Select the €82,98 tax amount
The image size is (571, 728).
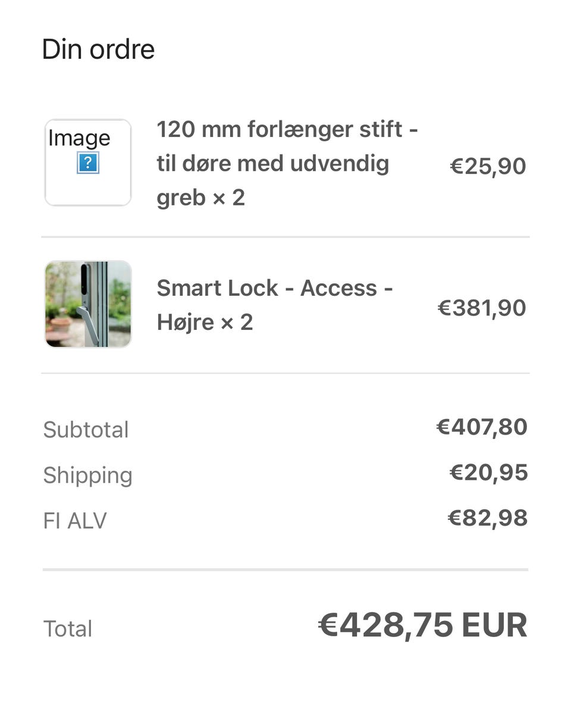[487, 517]
